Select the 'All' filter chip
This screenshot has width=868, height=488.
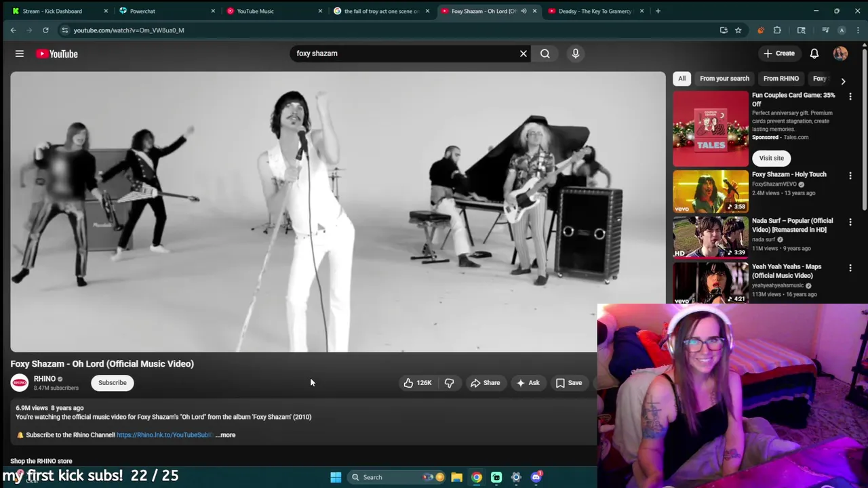tap(682, 79)
